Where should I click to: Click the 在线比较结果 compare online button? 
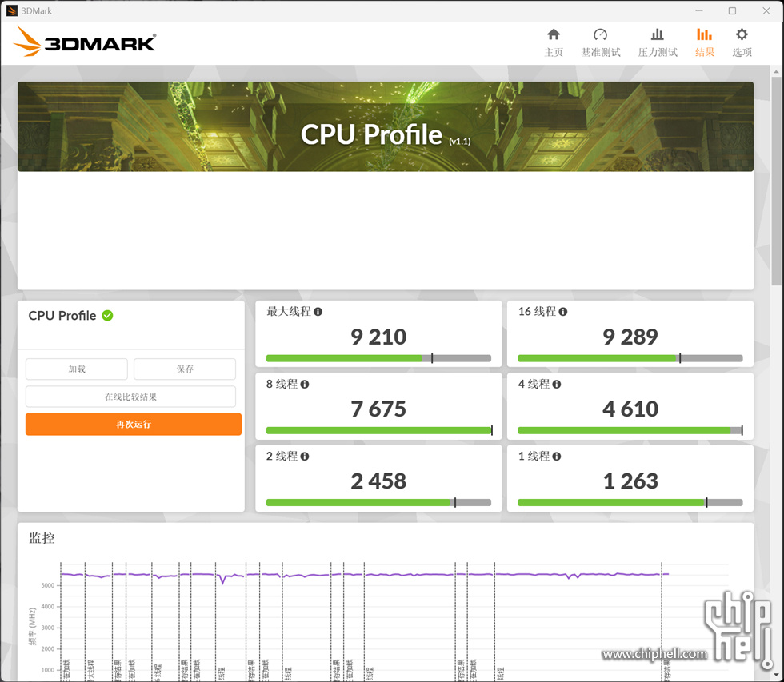pyautogui.click(x=130, y=397)
